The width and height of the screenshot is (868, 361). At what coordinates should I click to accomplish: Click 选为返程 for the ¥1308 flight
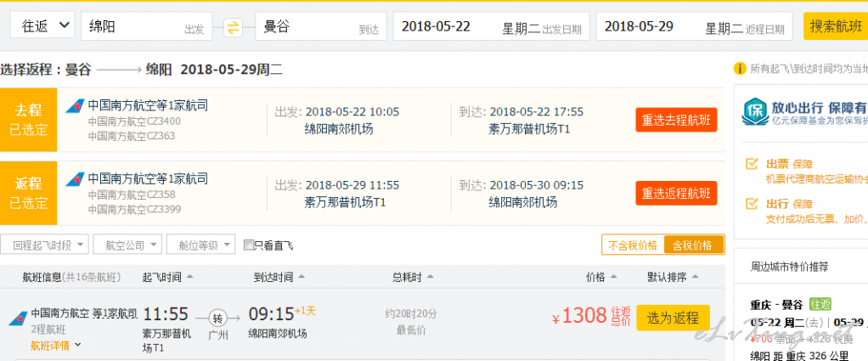coord(673,318)
